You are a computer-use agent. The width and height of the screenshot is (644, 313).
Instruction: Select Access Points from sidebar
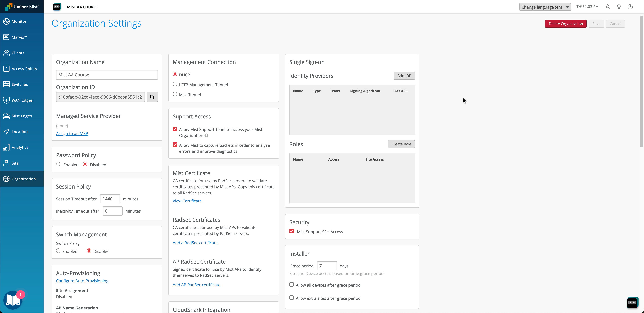24,68
